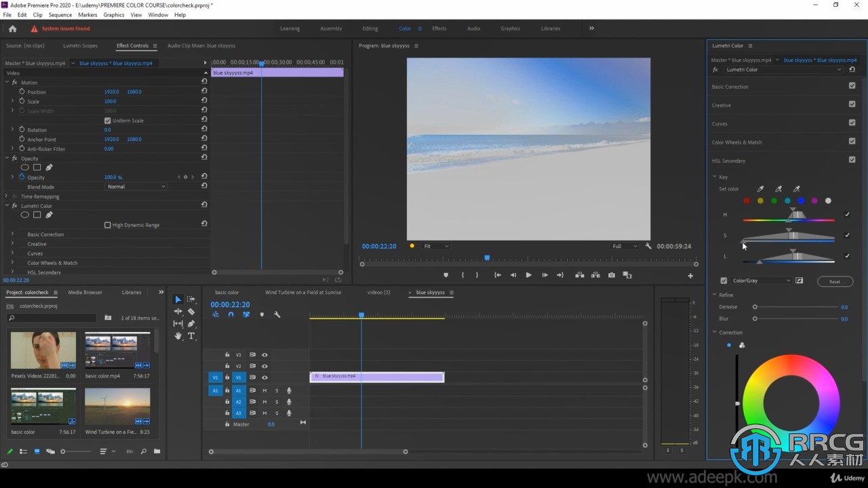Export frame with camera icon

pyautogui.click(x=612, y=275)
